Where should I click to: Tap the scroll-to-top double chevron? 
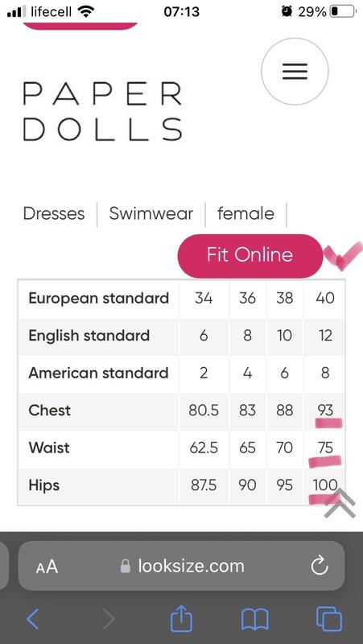340,504
